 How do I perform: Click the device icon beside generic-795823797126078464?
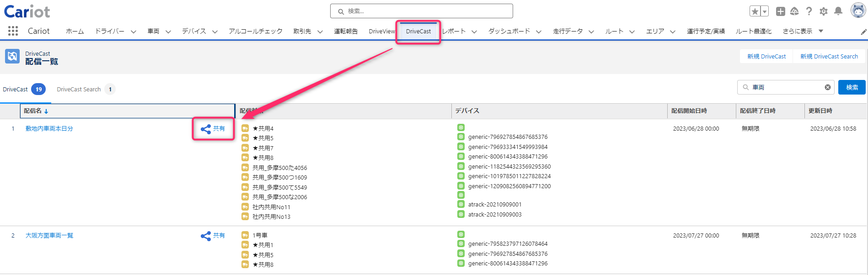point(461,243)
